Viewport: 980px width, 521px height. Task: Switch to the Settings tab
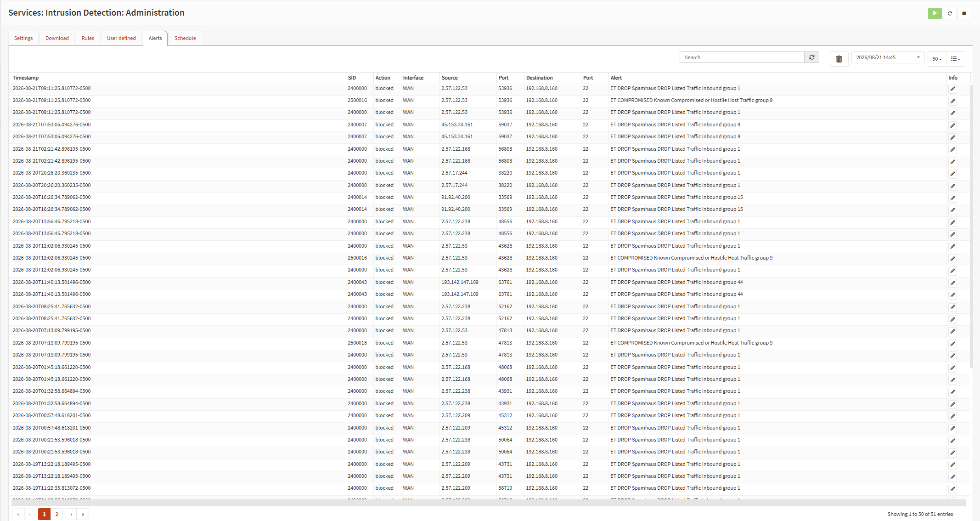coord(23,38)
